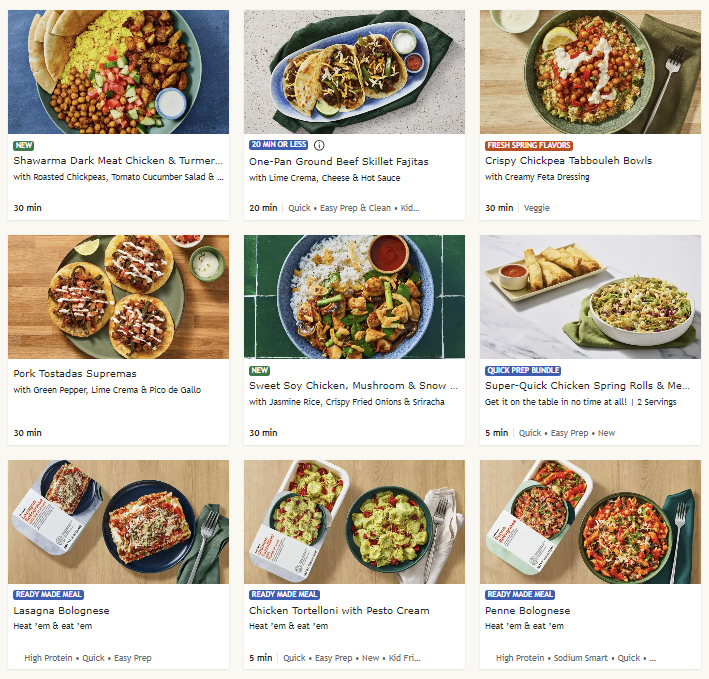
Task: Click the NEW badge on Sweet Soy Chicken
Action: pyautogui.click(x=260, y=371)
